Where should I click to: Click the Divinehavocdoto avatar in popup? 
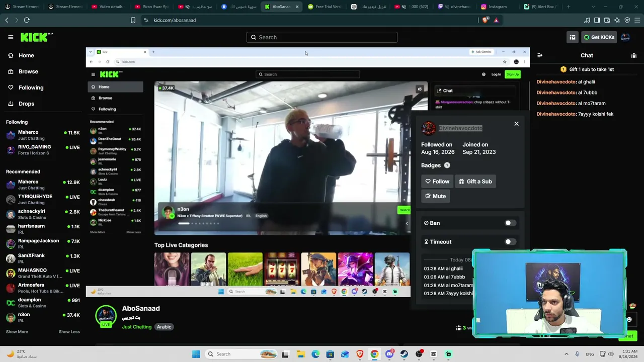coord(429,128)
